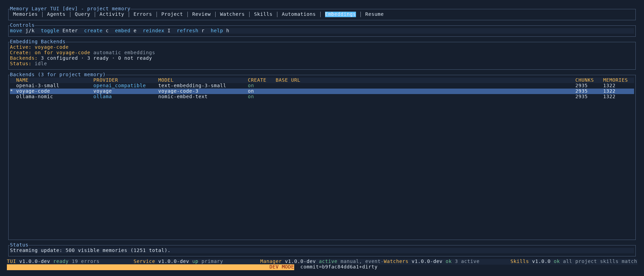
Task: Click the MEMORIES column header
Action: click(615, 80)
